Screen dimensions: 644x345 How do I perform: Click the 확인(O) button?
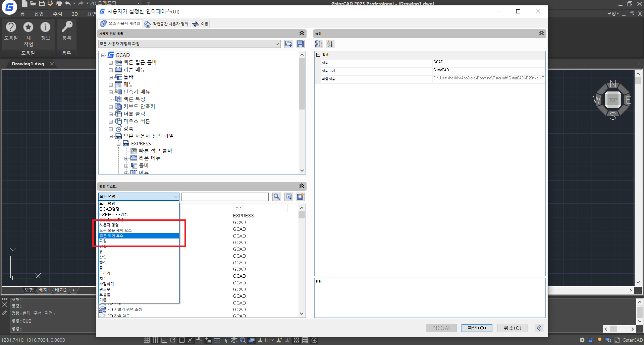click(x=477, y=328)
